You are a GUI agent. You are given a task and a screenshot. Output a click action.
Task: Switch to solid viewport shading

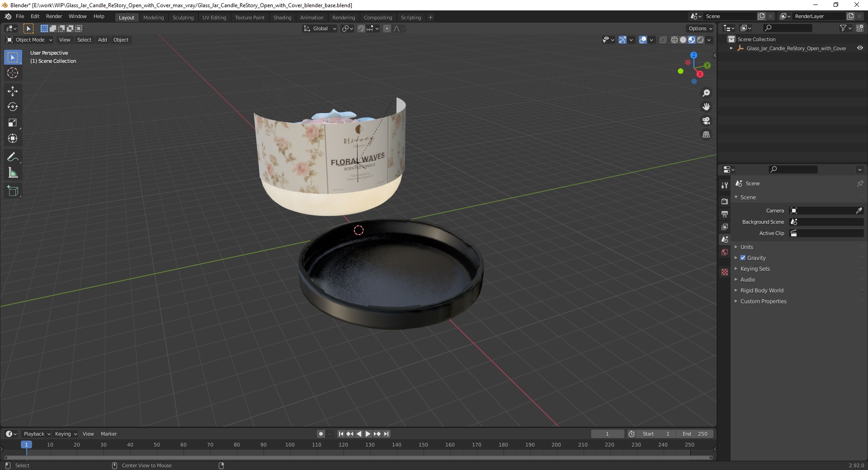point(683,40)
